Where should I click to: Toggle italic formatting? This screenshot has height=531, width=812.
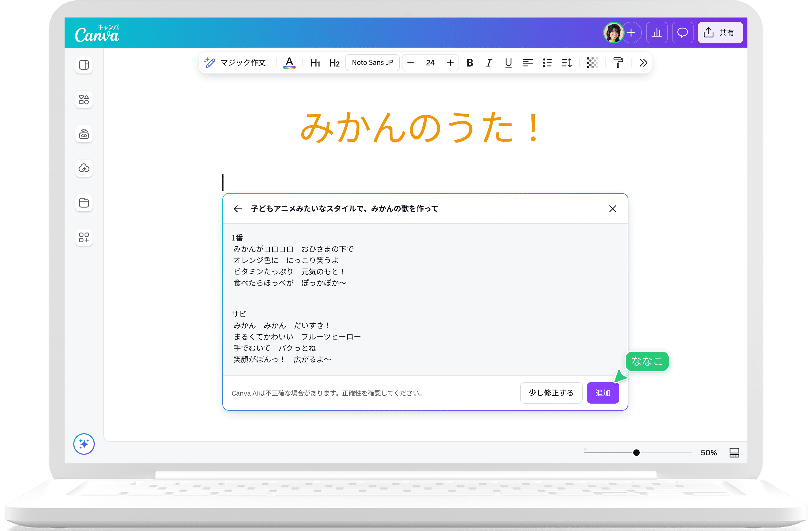pos(489,63)
